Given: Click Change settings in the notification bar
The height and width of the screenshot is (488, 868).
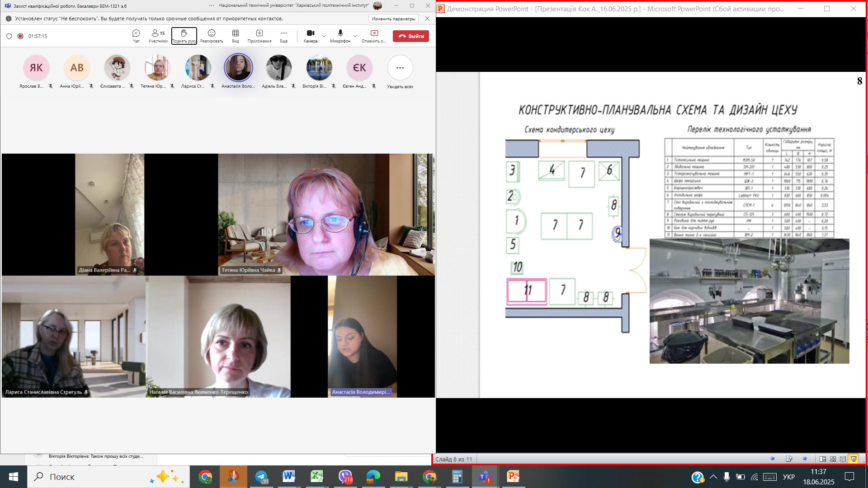Looking at the screenshot, I should pos(393,19).
